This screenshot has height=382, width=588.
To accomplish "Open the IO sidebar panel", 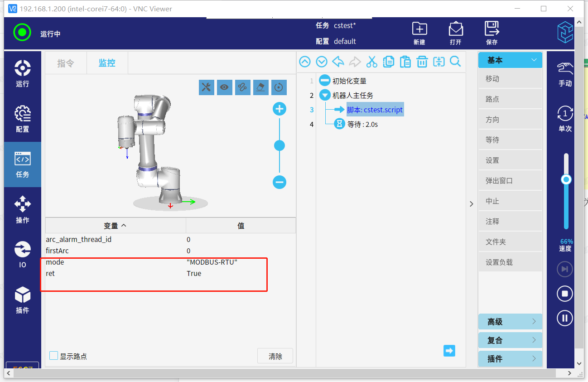I will 22,254.
